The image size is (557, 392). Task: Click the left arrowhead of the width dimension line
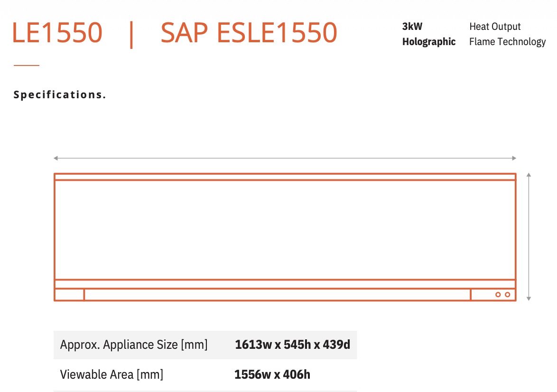point(56,158)
